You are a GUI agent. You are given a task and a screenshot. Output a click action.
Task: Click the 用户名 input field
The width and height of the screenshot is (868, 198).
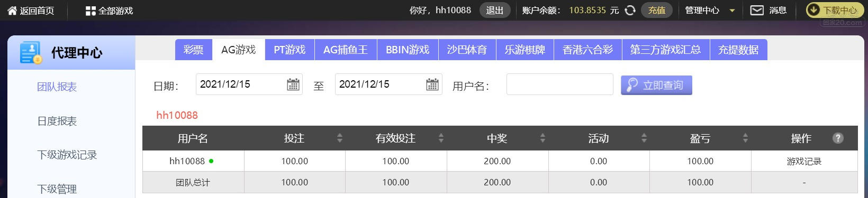(x=559, y=84)
